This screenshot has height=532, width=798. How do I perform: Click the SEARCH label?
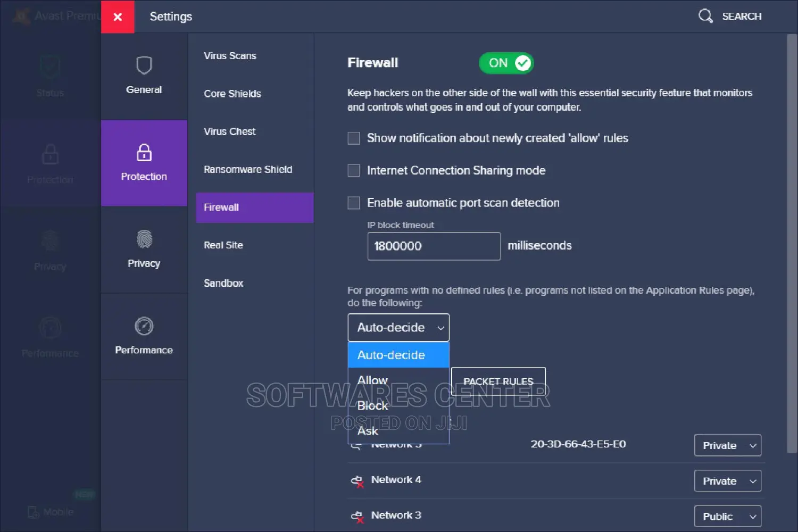coord(742,16)
